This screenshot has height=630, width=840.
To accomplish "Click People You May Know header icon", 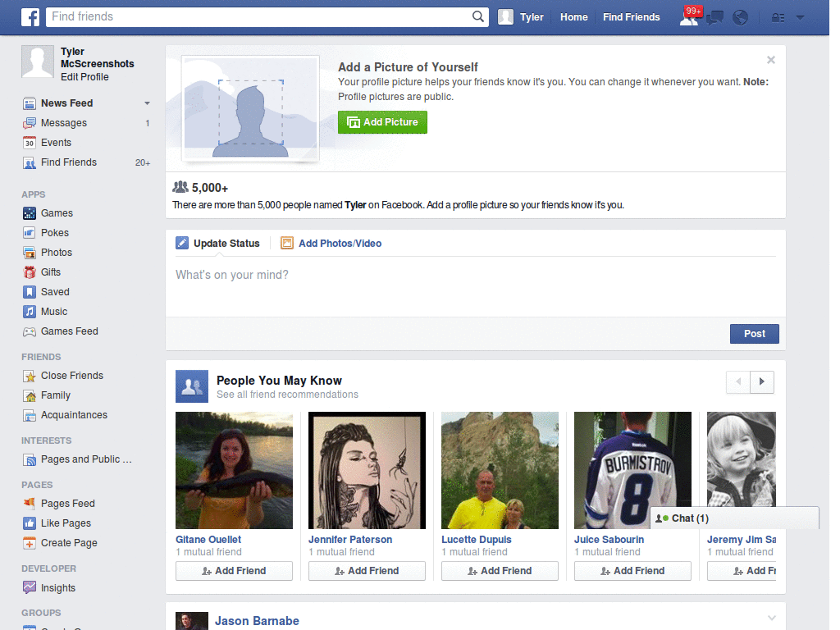I will (192, 386).
